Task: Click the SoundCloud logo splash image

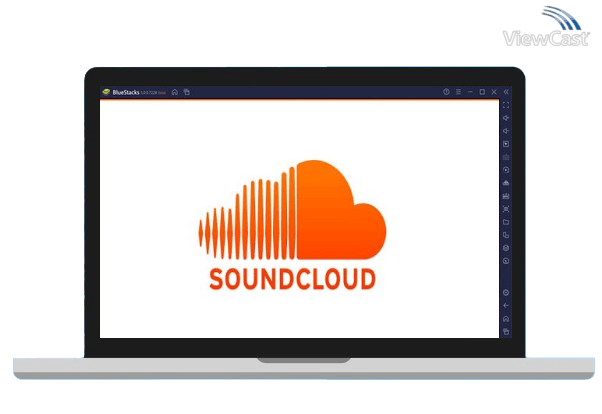Action: (x=293, y=225)
